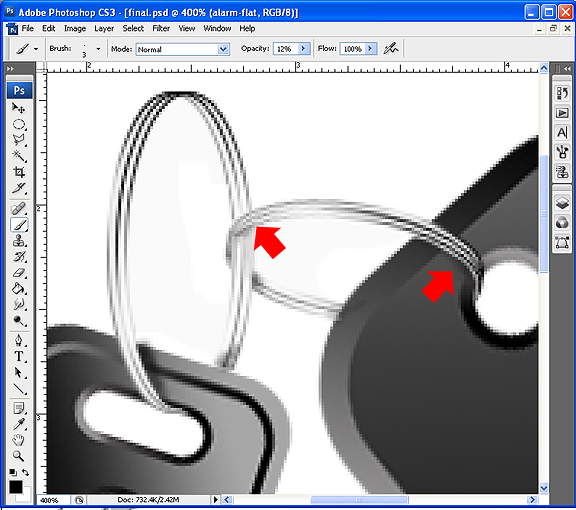
Task: Reset default foreground and background colors
Action: (12, 472)
